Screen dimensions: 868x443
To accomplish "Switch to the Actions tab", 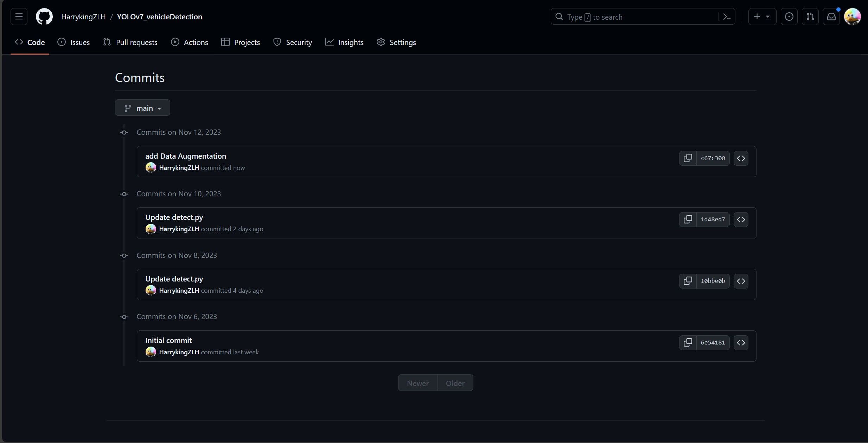I will coord(190,42).
